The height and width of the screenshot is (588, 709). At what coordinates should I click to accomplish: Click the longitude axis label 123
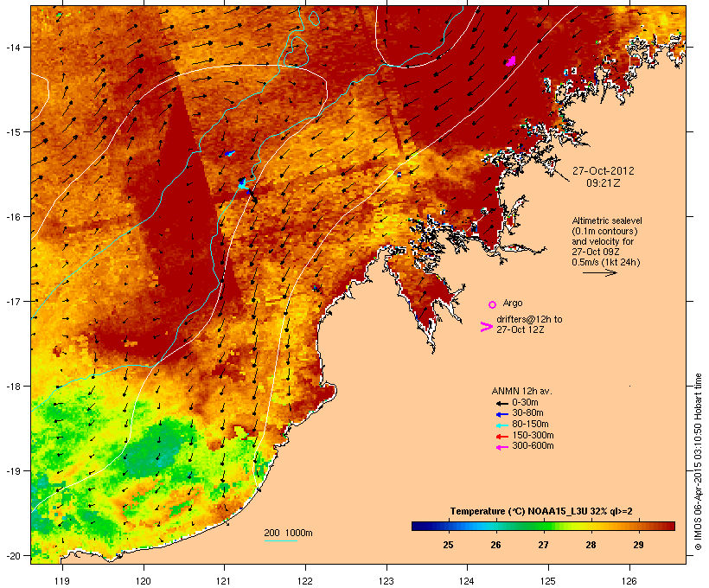[x=386, y=581]
